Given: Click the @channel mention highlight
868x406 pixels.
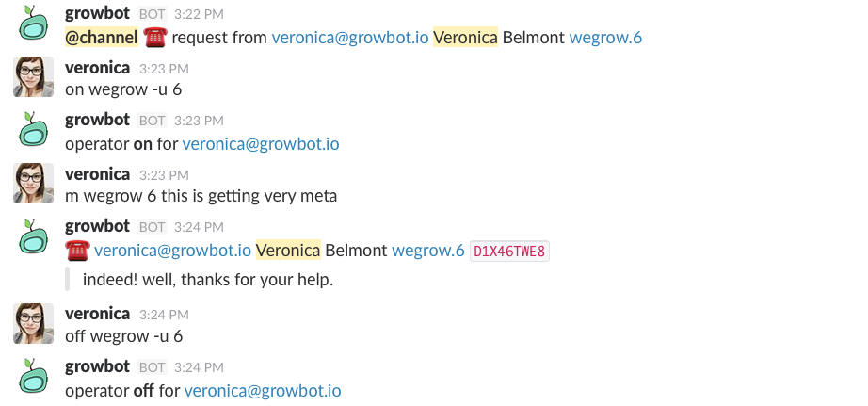Looking at the screenshot, I should pyautogui.click(x=102, y=38).
